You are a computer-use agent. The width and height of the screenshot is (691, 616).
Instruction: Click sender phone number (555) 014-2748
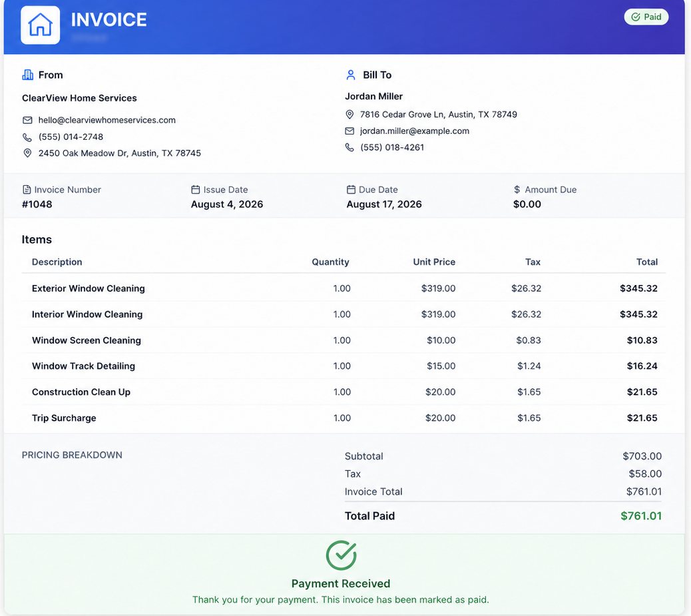click(71, 137)
